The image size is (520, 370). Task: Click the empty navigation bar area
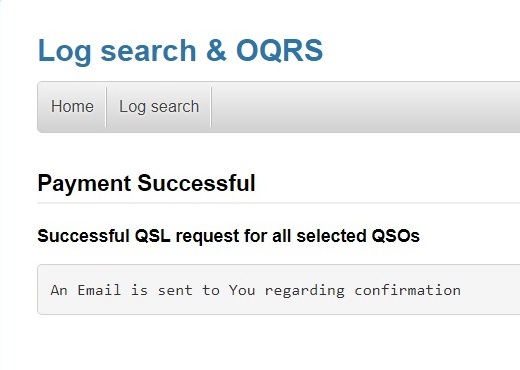pyautogui.click(x=365, y=107)
